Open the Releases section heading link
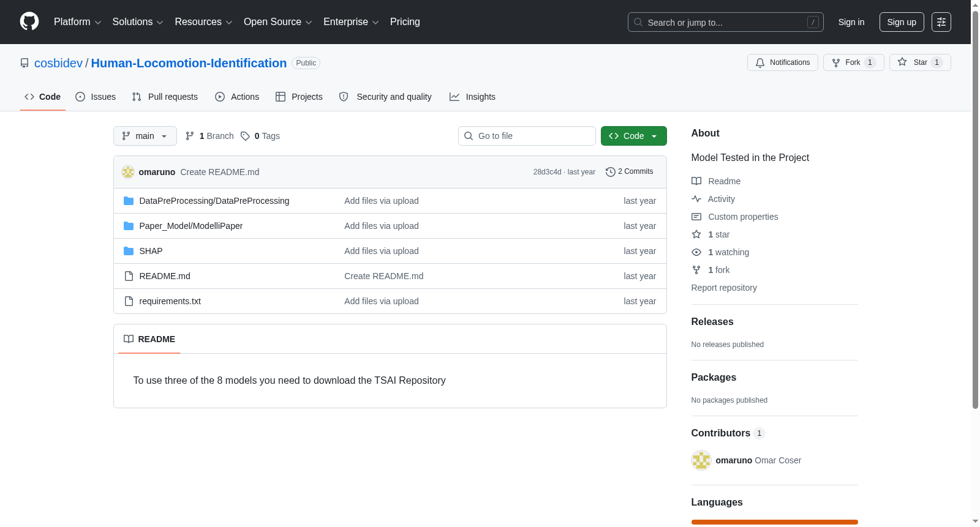Screen dimensions: 980x527 pos(712,322)
